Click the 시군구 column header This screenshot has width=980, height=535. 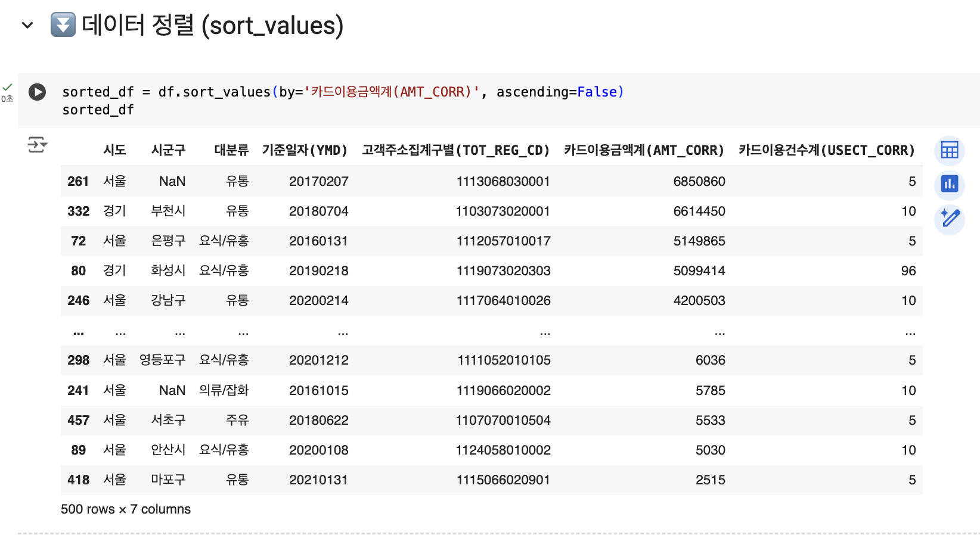coord(168,150)
